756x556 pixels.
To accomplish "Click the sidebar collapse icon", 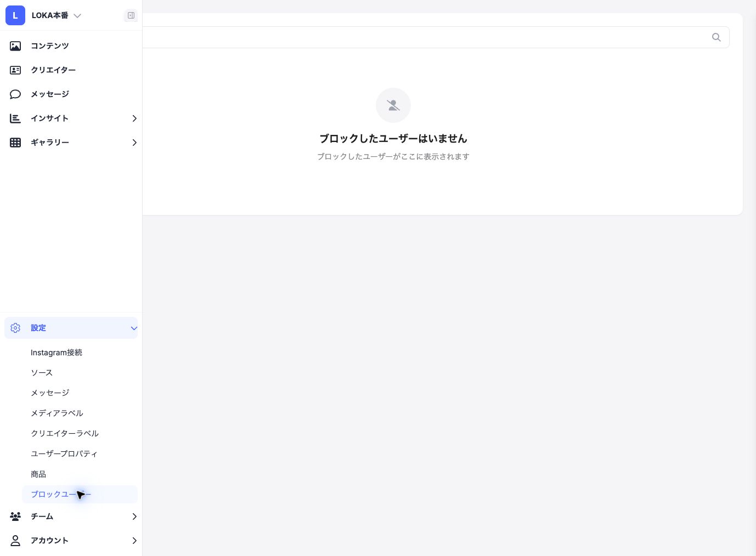I will pos(131,15).
